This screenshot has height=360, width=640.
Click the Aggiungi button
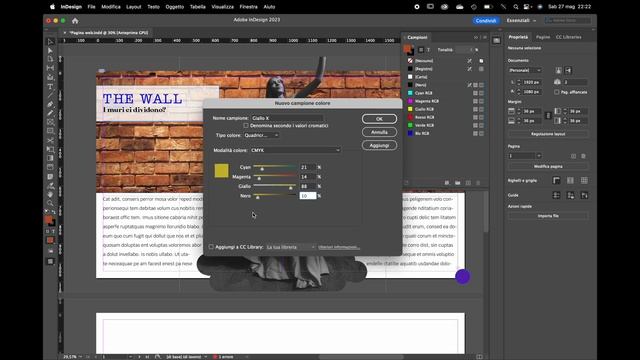pyautogui.click(x=379, y=145)
